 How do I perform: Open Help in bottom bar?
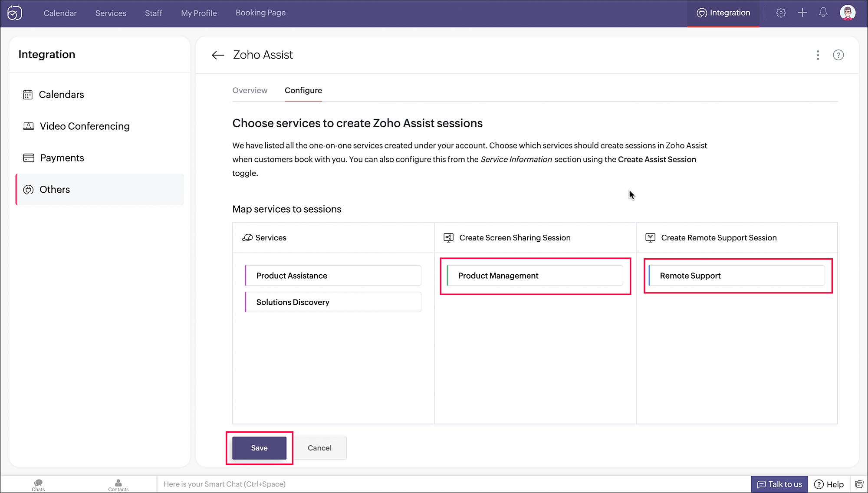[829, 484]
